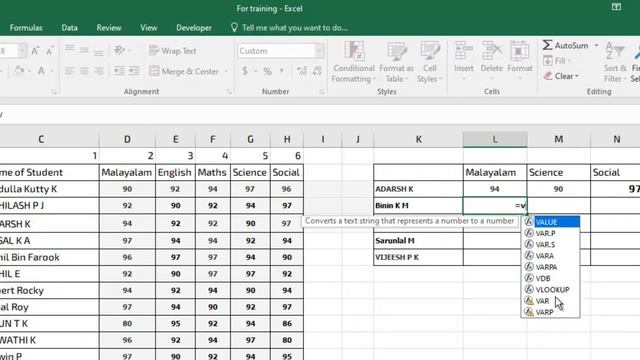Screen dimensions: 640x360
Task: Click the Maths header cell
Action: pos(213,172)
